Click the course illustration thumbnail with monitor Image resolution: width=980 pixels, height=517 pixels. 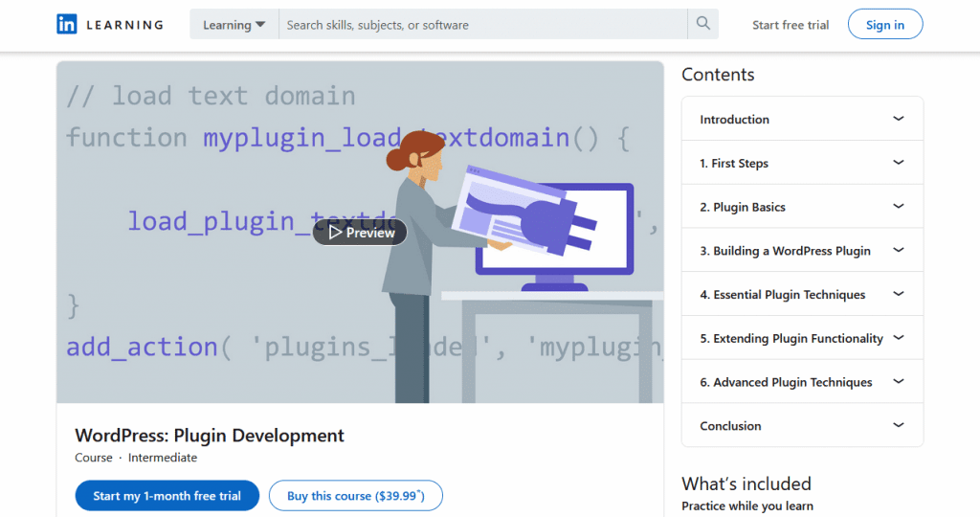click(x=360, y=232)
